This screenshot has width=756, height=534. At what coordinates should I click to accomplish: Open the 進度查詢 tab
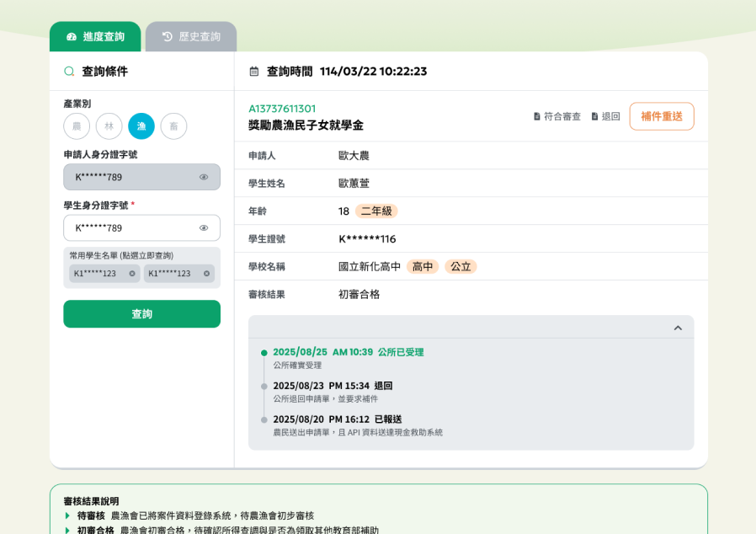tap(95, 37)
